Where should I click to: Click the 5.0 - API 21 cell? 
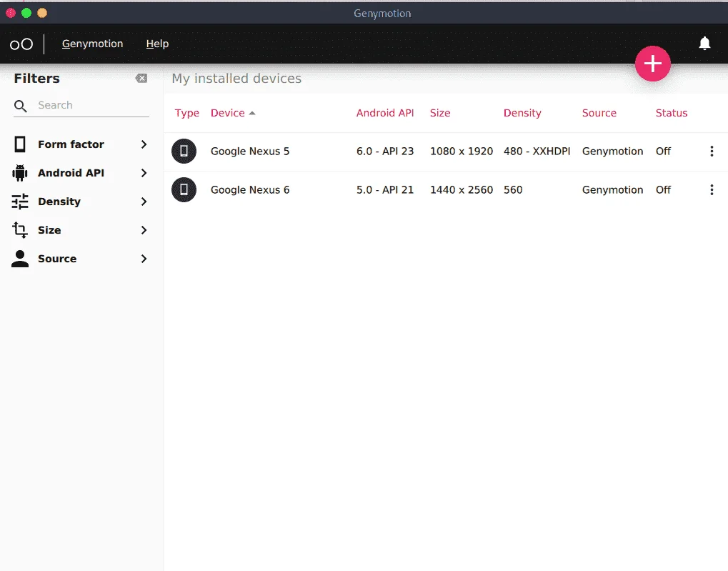pyautogui.click(x=385, y=190)
